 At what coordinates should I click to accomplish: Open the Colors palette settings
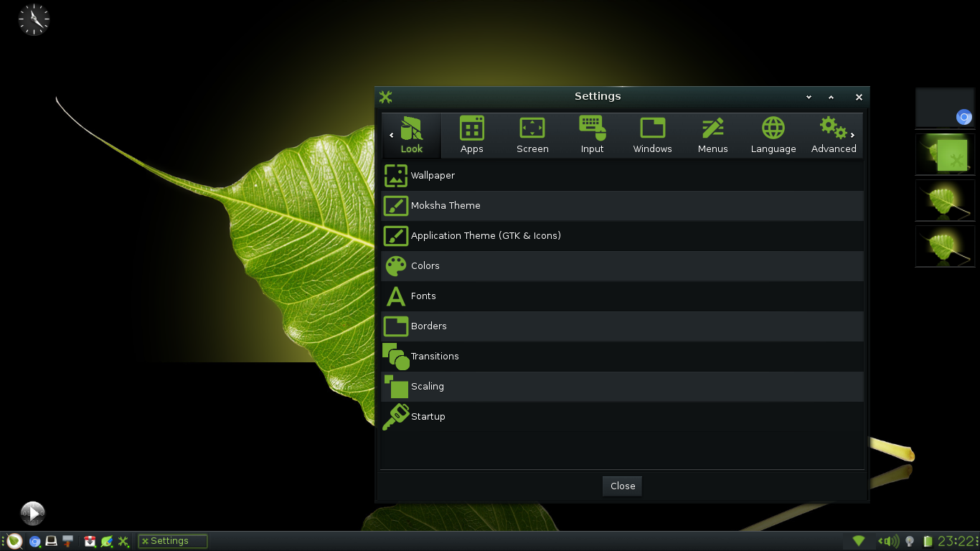[x=425, y=266]
